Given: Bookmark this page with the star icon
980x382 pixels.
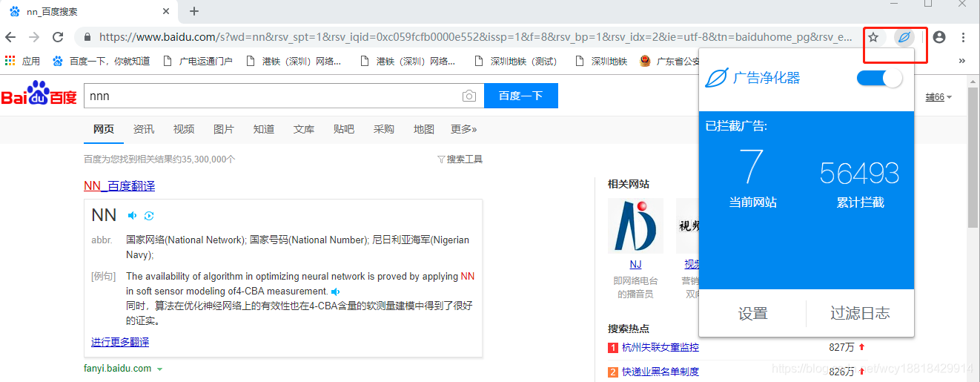Looking at the screenshot, I should [x=873, y=37].
